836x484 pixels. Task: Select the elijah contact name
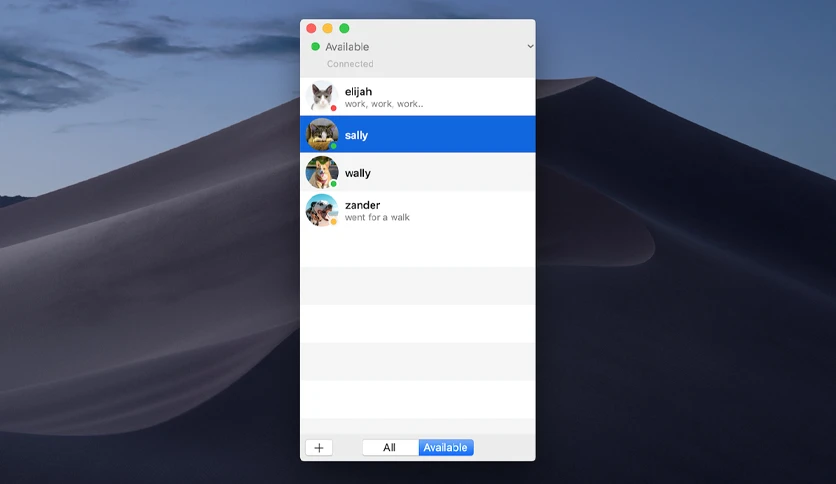(x=358, y=91)
